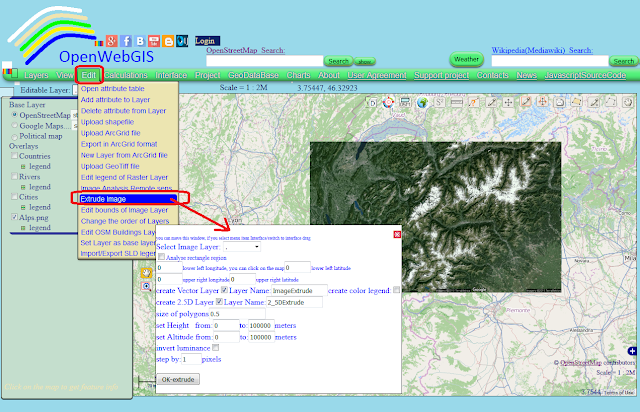Click the OK-extrude button
This screenshot has width=640, height=412.
(x=178, y=379)
